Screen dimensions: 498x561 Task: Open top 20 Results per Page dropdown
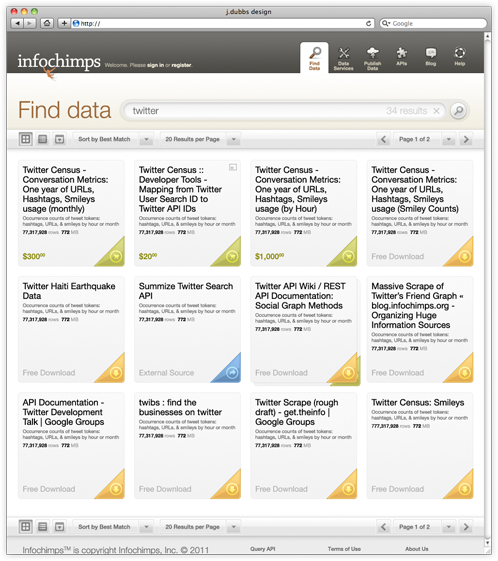pyautogui.click(x=200, y=139)
